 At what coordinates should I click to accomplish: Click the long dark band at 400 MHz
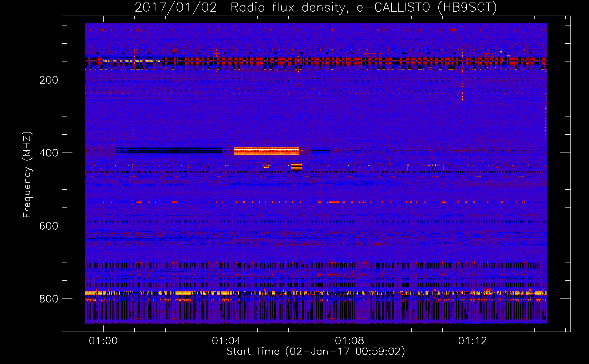[x=169, y=150]
